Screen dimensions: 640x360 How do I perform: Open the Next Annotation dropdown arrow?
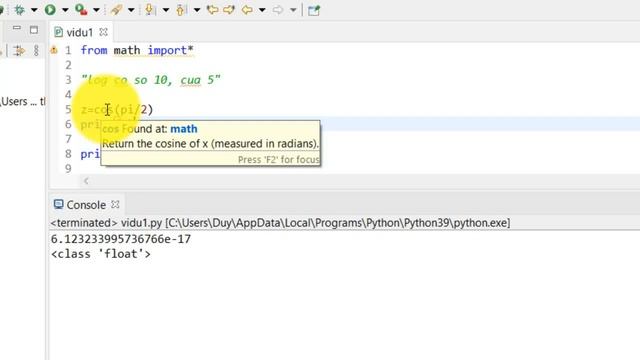(166, 10)
